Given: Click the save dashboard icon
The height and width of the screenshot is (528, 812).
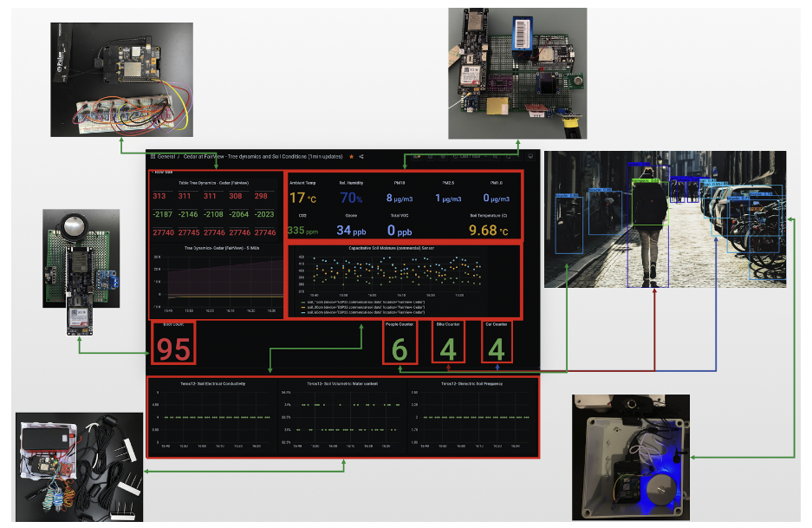Looking at the screenshot, I should tap(431, 156).
